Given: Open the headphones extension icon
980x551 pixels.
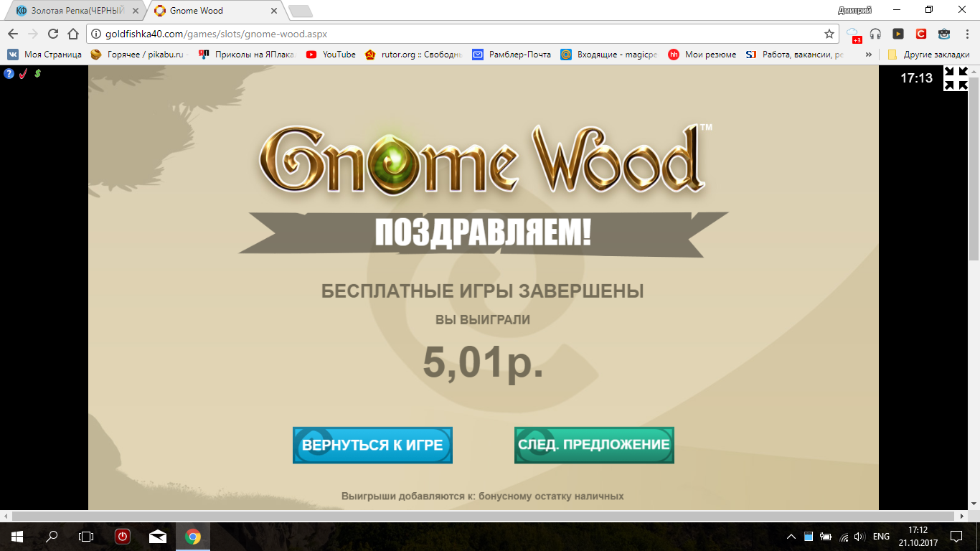Looking at the screenshot, I should click(x=875, y=34).
